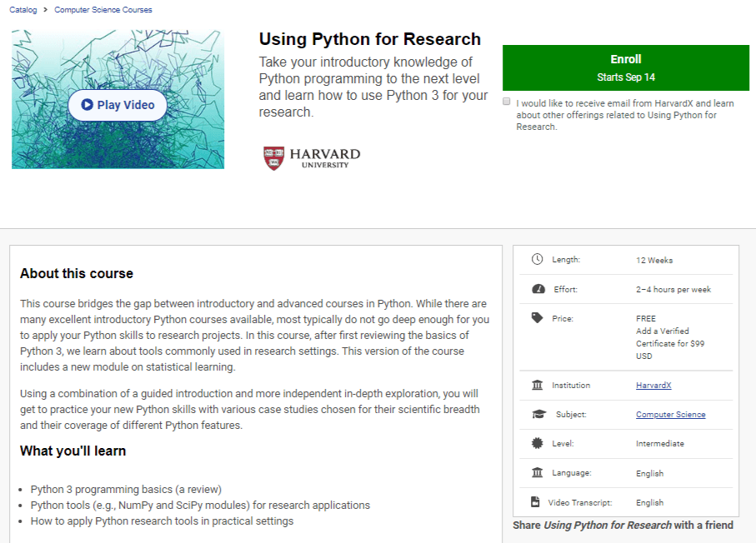Open the Computer Science subject link
This screenshot has width=756, height=543.
(x=670, y=415)
